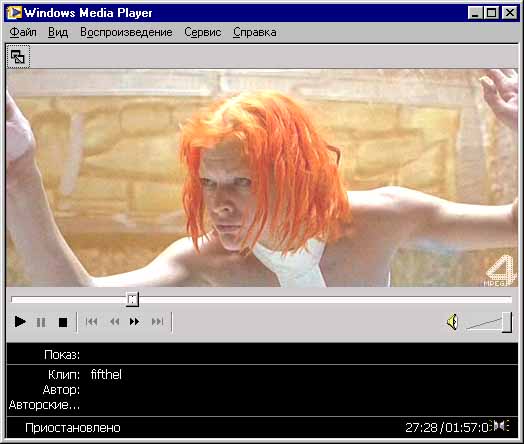
Task: Open the Справка menu
Action: coord(255,32)
